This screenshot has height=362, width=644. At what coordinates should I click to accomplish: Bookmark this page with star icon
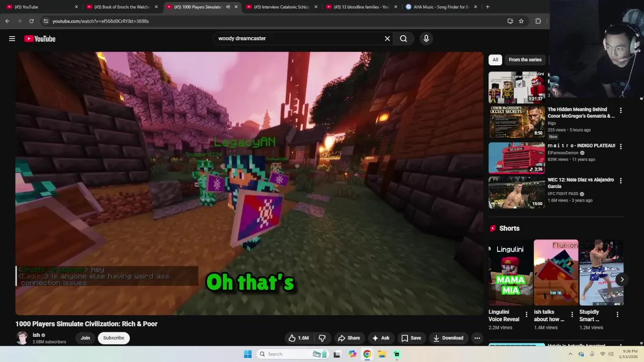pos(521,21)
